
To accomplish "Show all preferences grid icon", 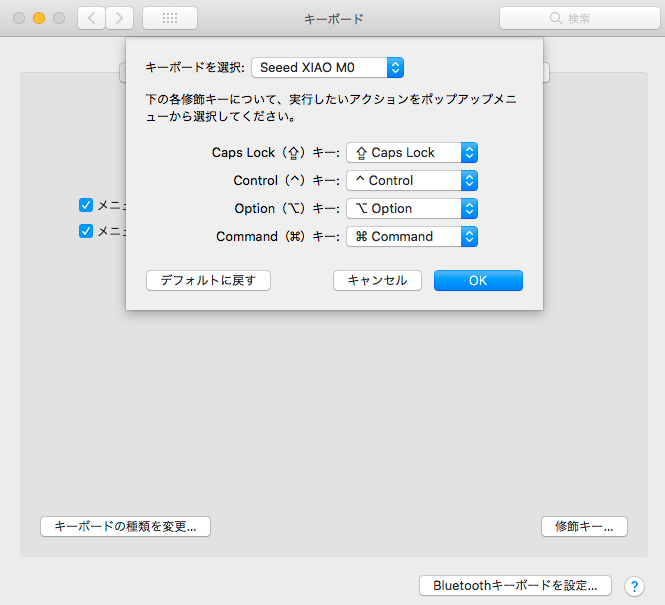I will (170, 18).
